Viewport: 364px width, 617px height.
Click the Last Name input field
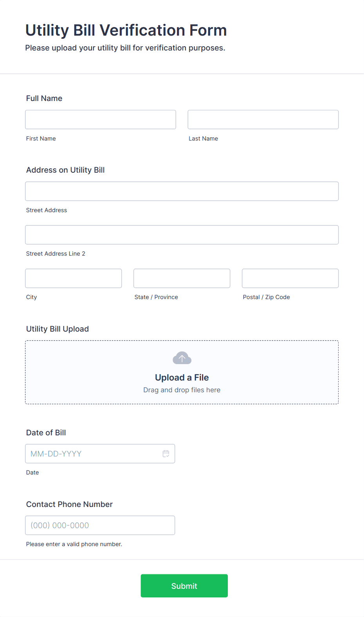coord(263,119)
